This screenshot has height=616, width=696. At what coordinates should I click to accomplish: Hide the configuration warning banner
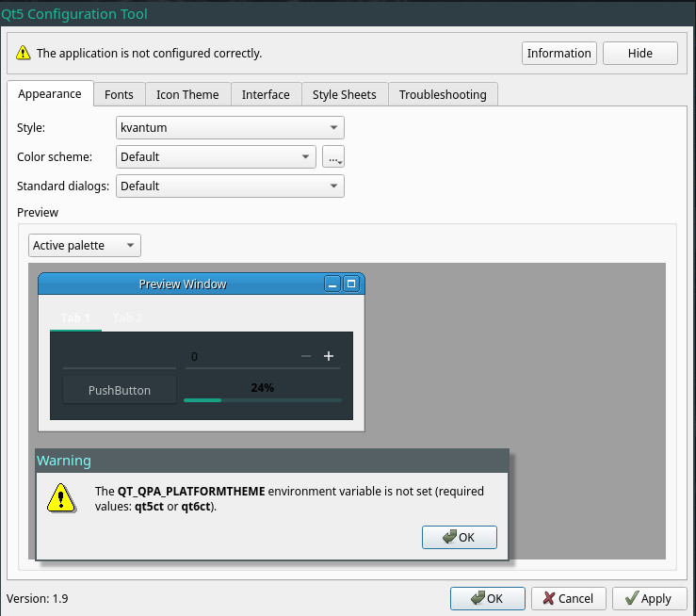(x=639, y=54)
